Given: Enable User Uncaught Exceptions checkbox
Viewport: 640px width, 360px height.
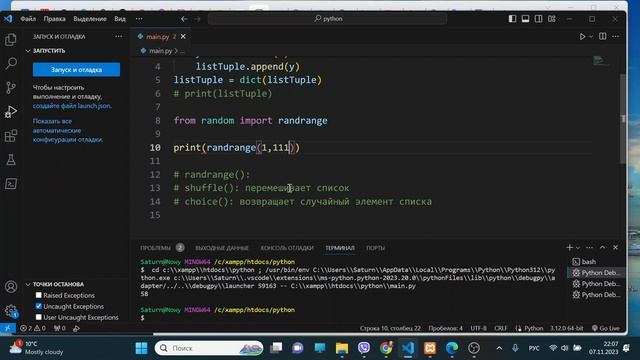Looking at the screenshot, I should [39, 317].
